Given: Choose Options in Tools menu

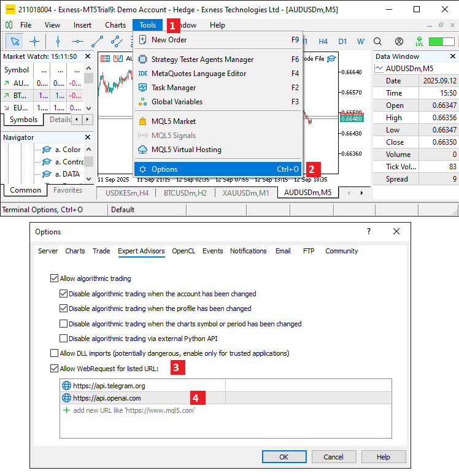Looking at the screenshot, I should click(x=218, y=169).
